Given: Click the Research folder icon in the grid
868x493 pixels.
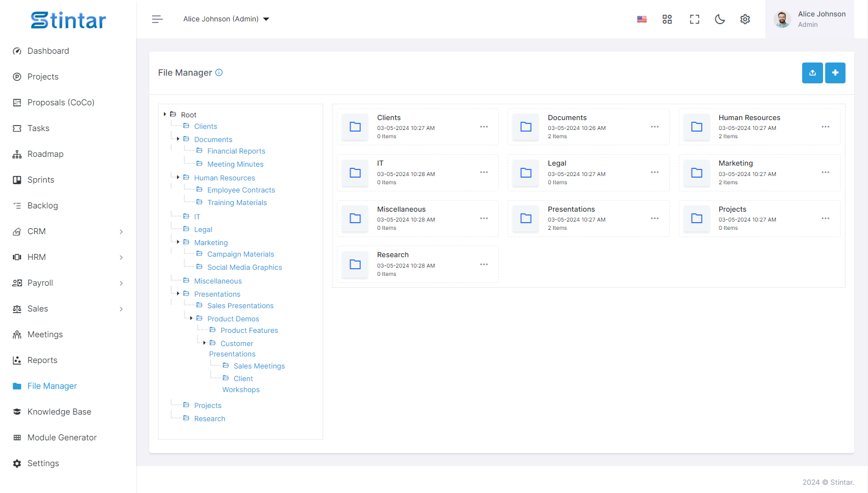Looking at the screenshot, I should [355, 264].
